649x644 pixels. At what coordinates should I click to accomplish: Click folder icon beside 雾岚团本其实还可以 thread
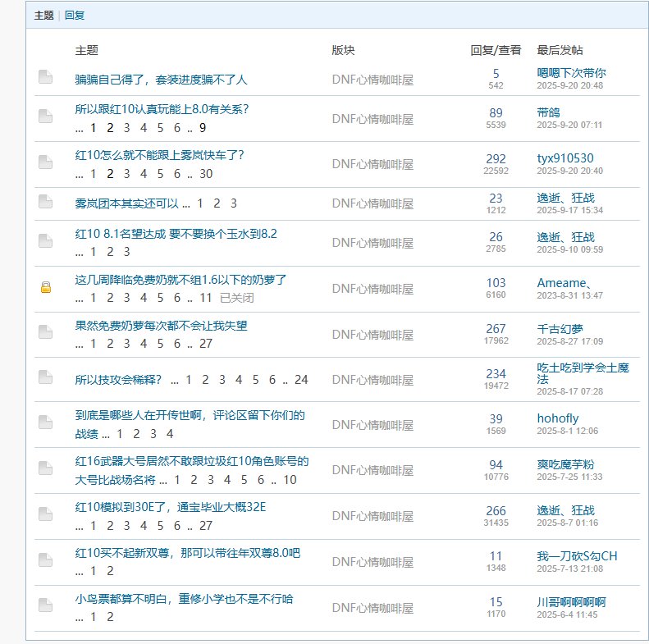pyautogui.click(x=46, y=202)
